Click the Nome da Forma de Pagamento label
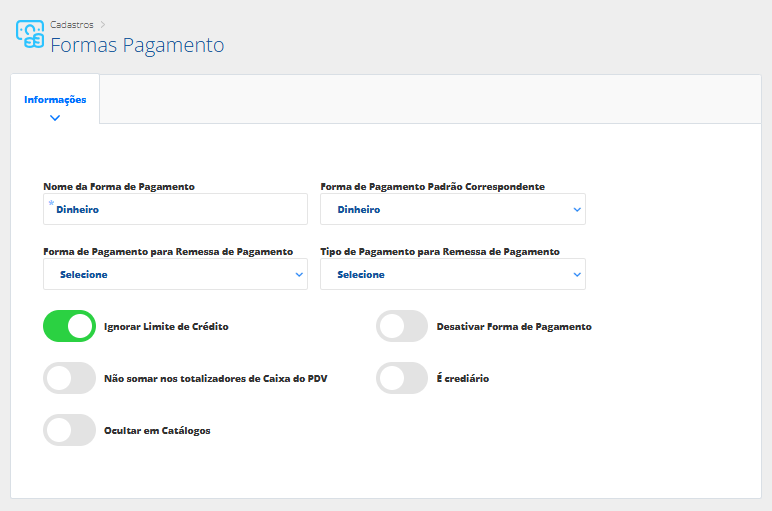Image resolution: width=772 pixels, height=511 pixels. click(119, 186)
